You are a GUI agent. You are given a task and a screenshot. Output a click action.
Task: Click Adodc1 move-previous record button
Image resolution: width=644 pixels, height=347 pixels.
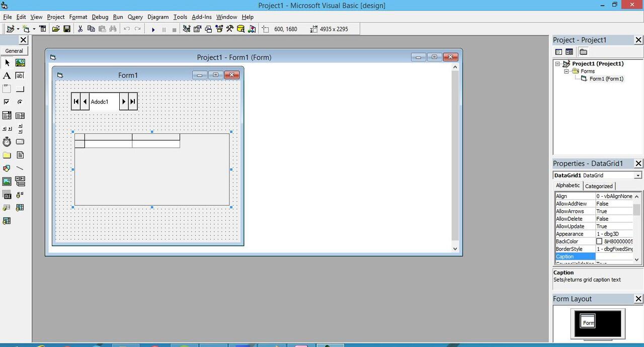tap(85, 102)
